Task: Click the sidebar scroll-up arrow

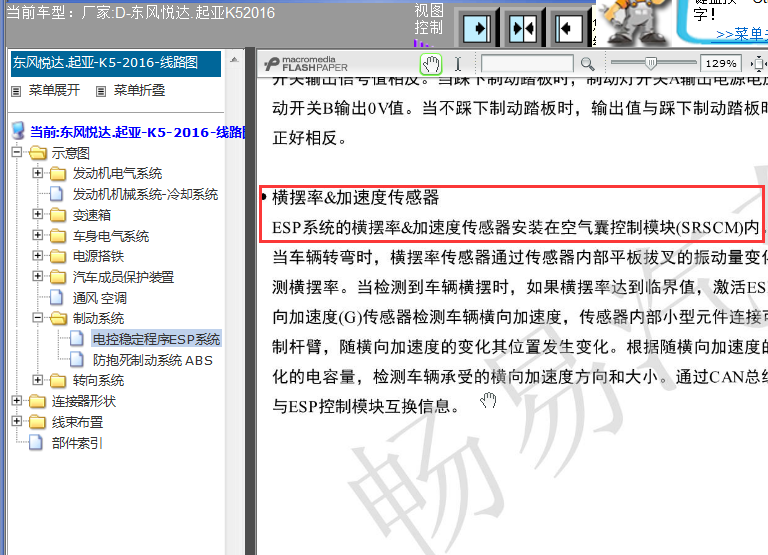Action: [x=234, y=59]
